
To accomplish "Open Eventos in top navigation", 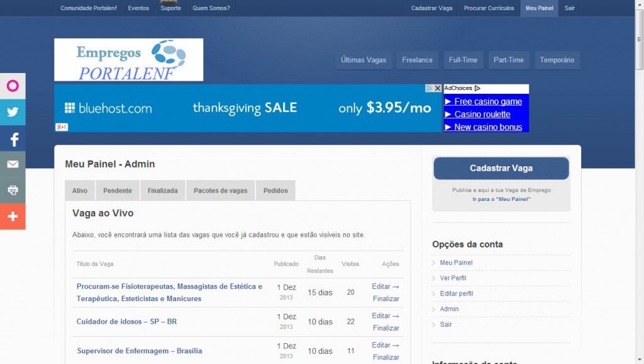I will 138,8.
